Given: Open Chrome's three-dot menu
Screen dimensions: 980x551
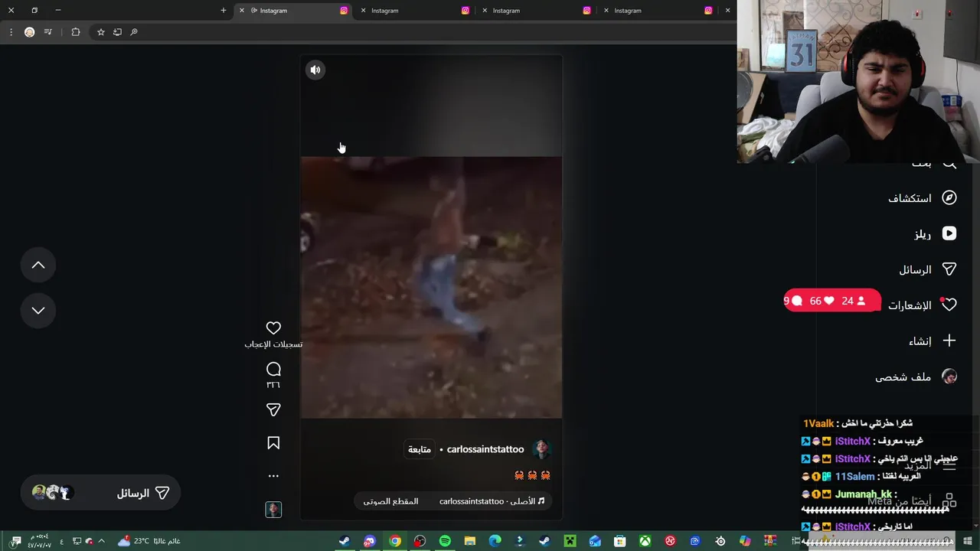Looking at the screenshot, I should (x=11, y=32).
